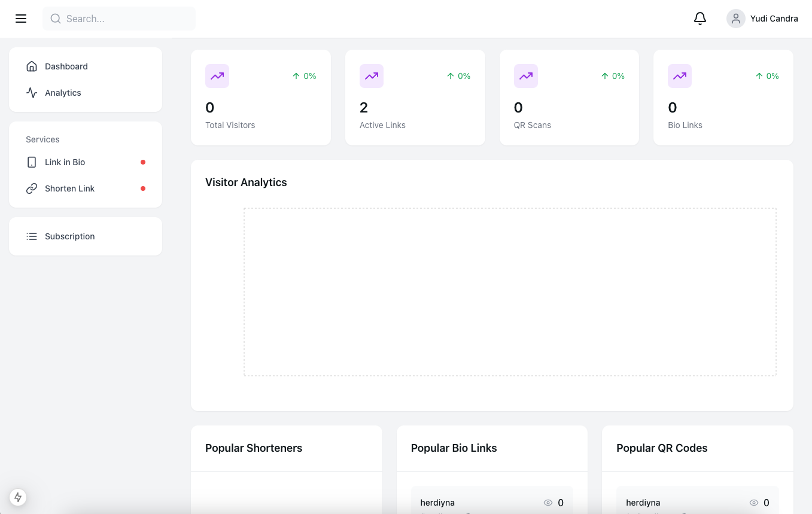Click the hamburger menu icon

(21, 19)
